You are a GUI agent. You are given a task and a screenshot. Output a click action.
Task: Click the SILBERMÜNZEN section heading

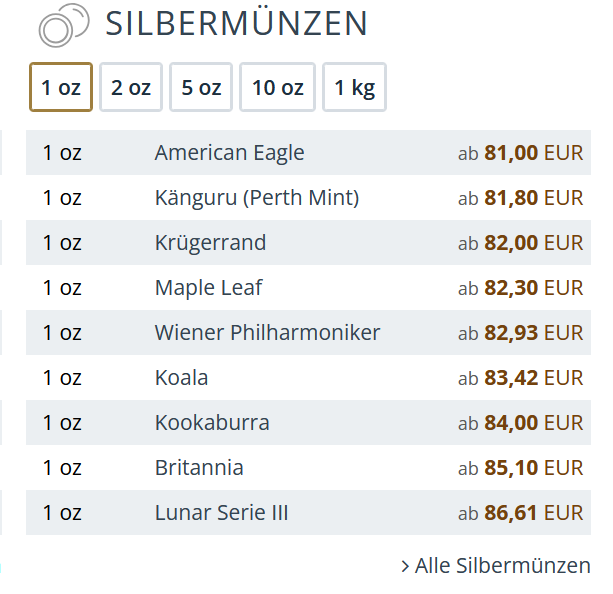(x=236, y=23)
